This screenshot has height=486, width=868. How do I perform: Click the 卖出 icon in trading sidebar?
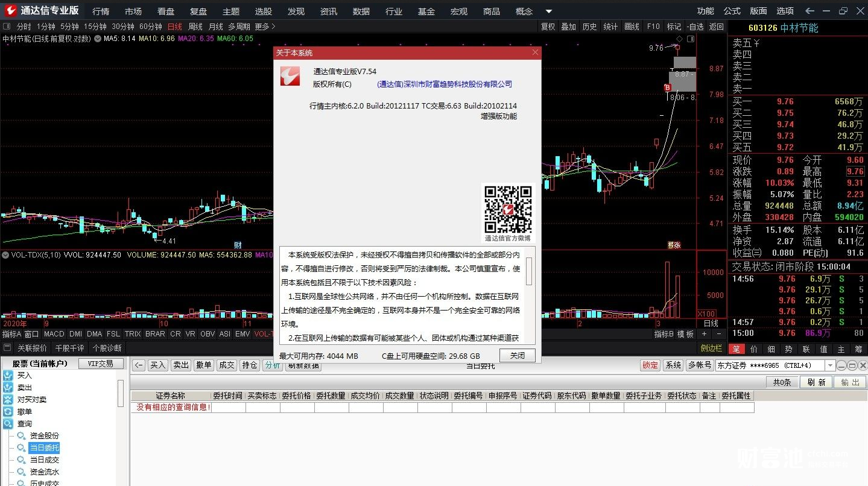tap(8, 388)
